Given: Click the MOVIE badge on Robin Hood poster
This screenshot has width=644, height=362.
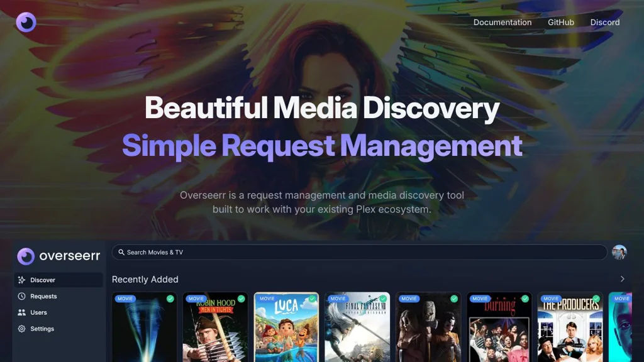Looking at the screenshot, I should pyautogui.click(x=196, y=299).
